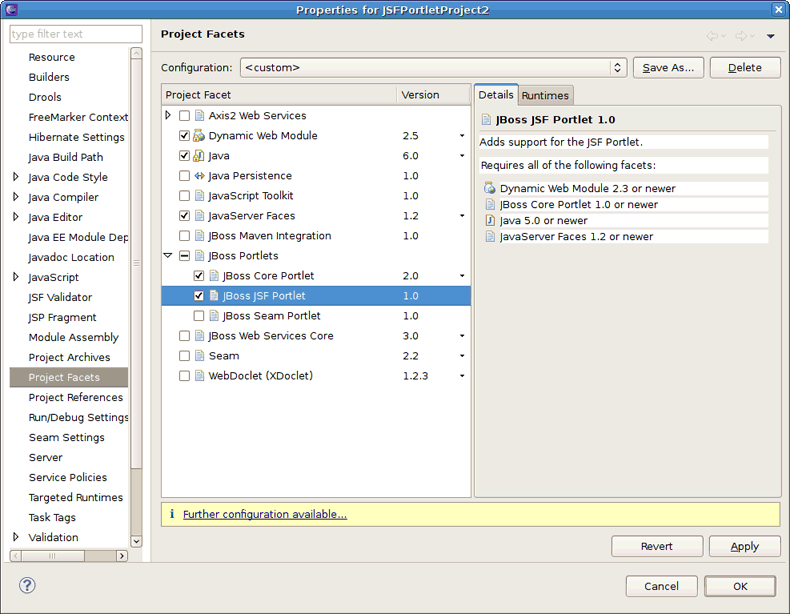Screen dimensions: 790x614
Task: Expand the Axis2 Web Services node
Action: 168,115
